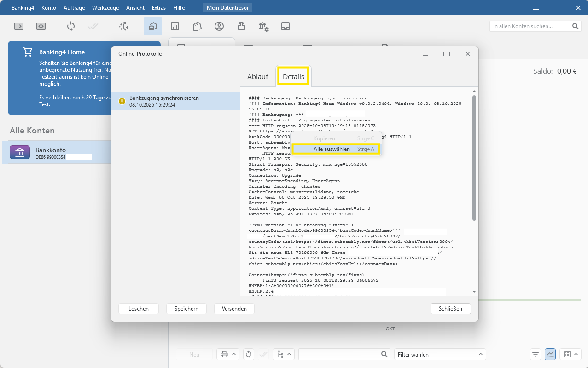This screenshot has width=588, height=368.
Task: Click the Schließen button
Action: pos(451,309)
